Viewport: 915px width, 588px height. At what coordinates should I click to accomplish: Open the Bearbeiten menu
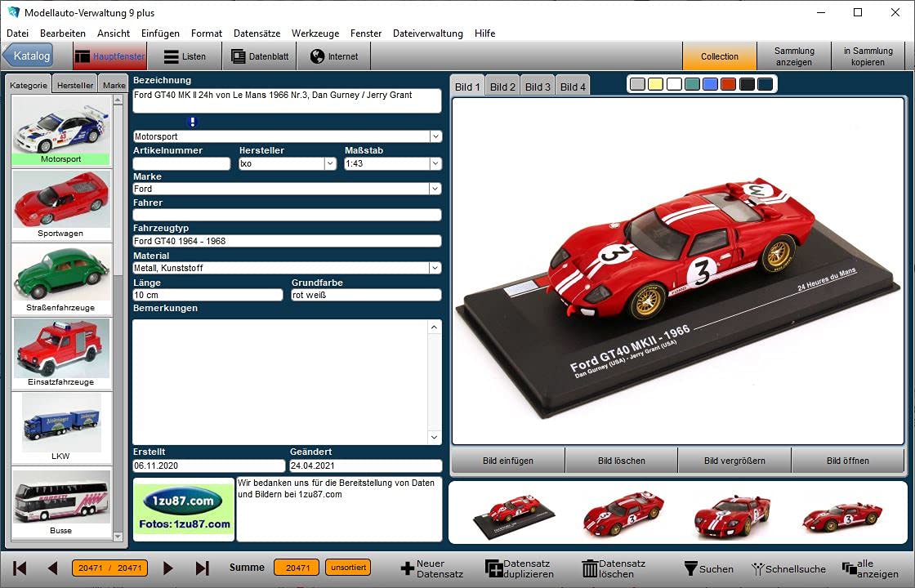coord(63,33)
